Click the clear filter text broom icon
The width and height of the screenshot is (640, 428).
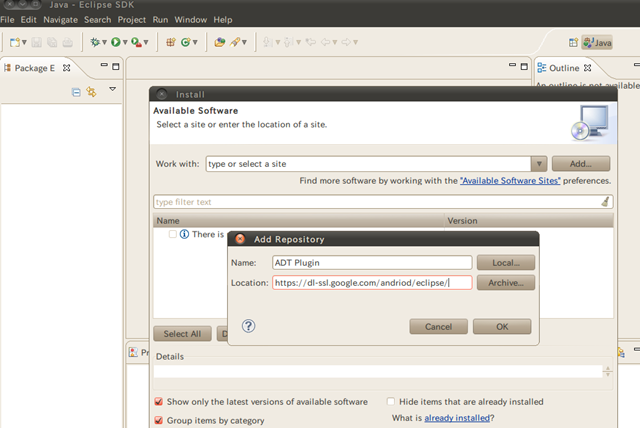pos(605,201)
